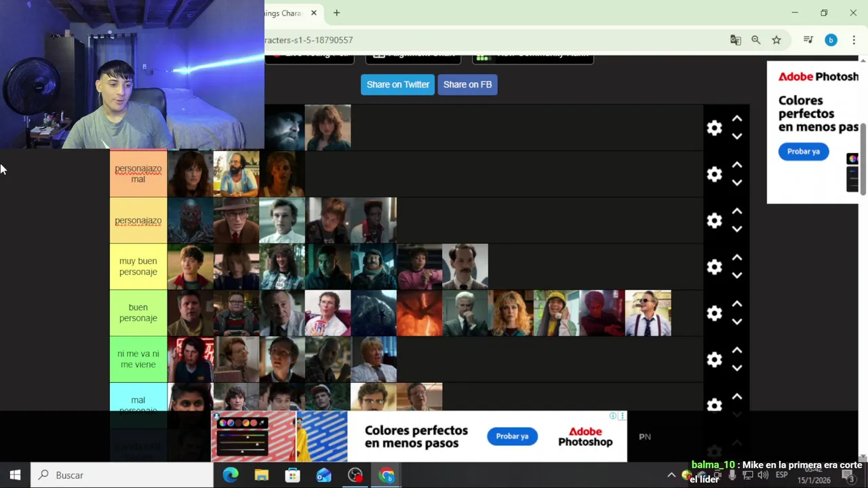This screenshot has width=868, height=488.
Task: Click first character in 'personajazo mal' row
Action: [191, 174]
